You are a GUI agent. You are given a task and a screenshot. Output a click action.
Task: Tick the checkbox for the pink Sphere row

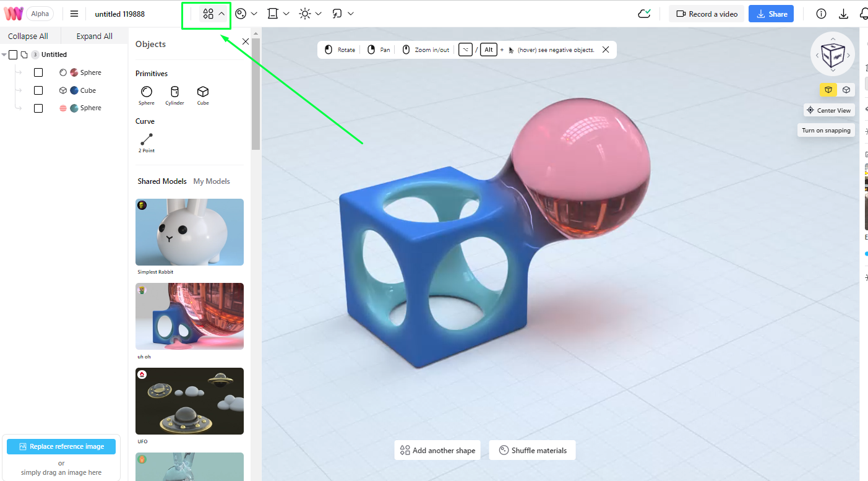click(x=38, y=72)
